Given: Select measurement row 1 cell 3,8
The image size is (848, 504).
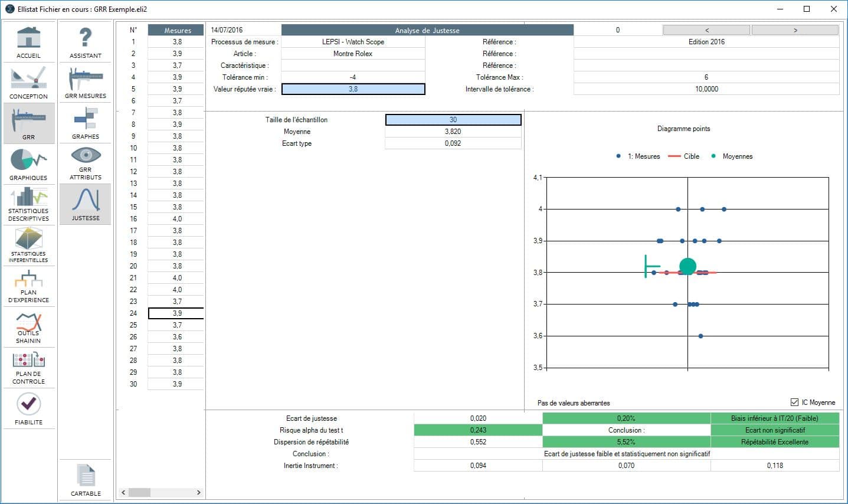Looking at the screenshot, I should pos(176,42).
